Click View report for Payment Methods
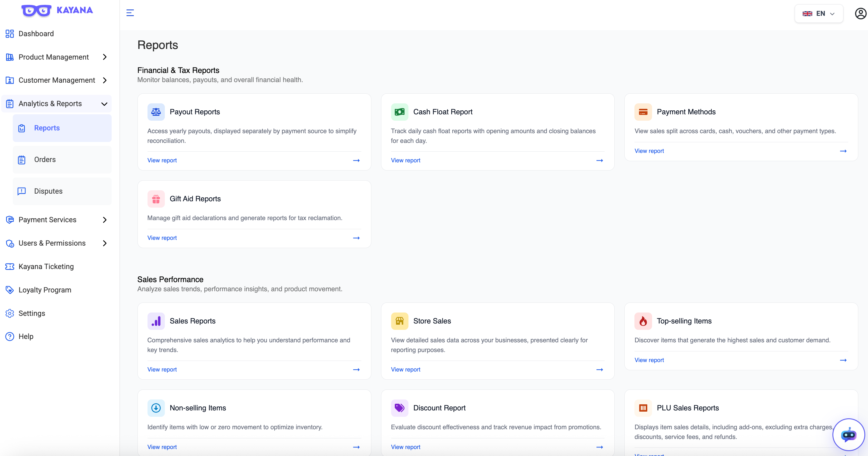This screenshot has height=456, width=868. (649, 151)
